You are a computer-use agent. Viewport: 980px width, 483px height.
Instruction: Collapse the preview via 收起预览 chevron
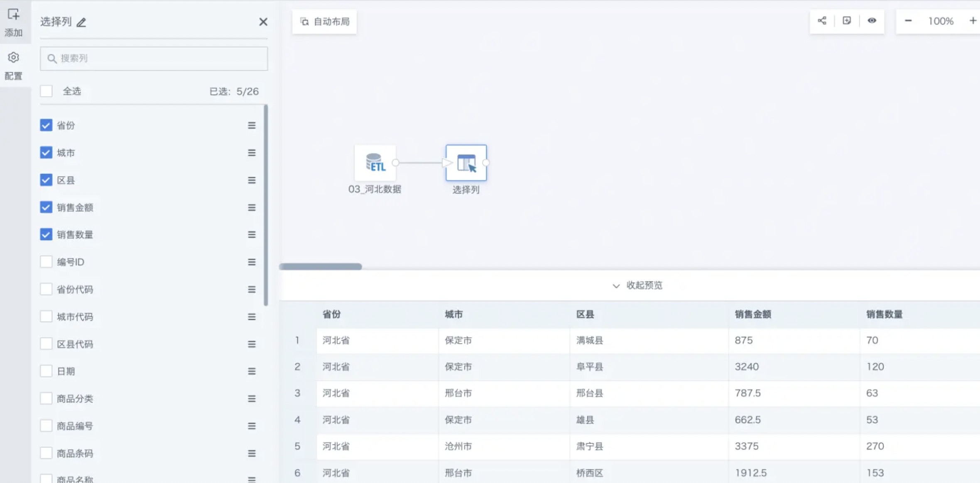click(x=616, y=286)
